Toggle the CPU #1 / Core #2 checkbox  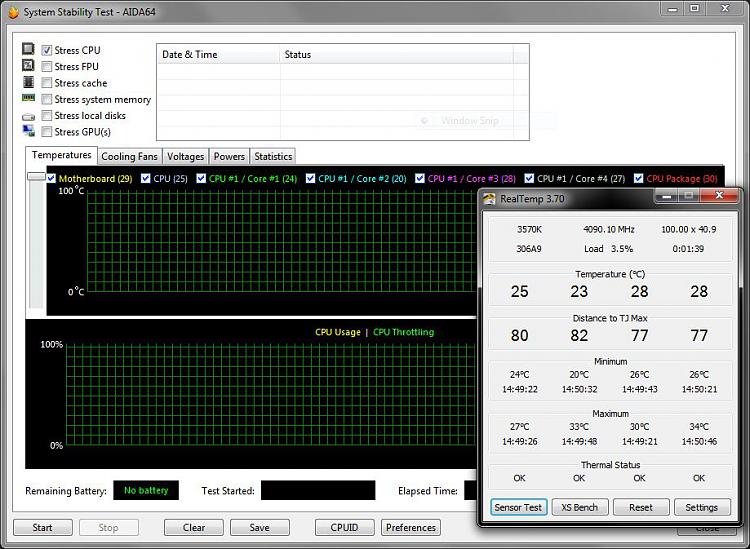point(310,178)
